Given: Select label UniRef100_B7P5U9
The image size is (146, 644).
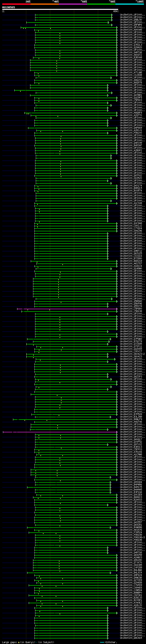Looking at the screenshot, I should (x=131, y=414).
